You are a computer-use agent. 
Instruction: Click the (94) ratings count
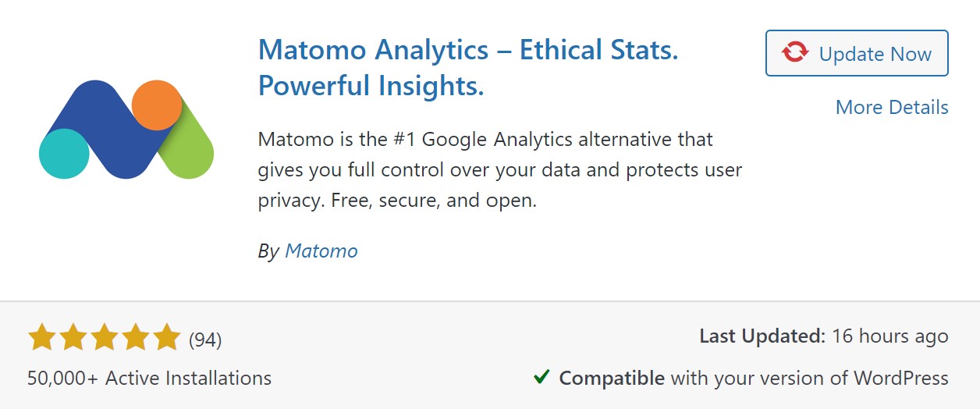coord(205,340)
